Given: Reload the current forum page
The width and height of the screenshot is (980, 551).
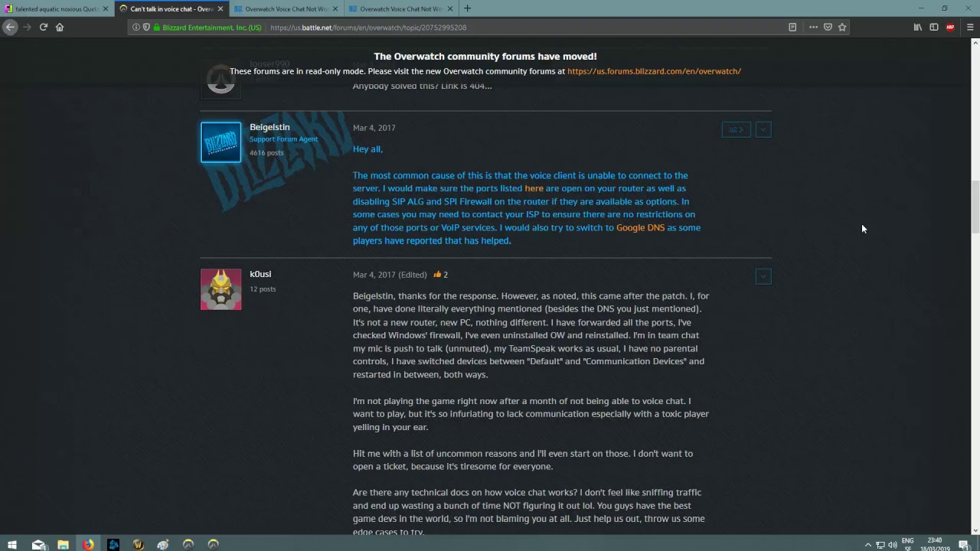Looking at the screenshot, I should (44, 27).
